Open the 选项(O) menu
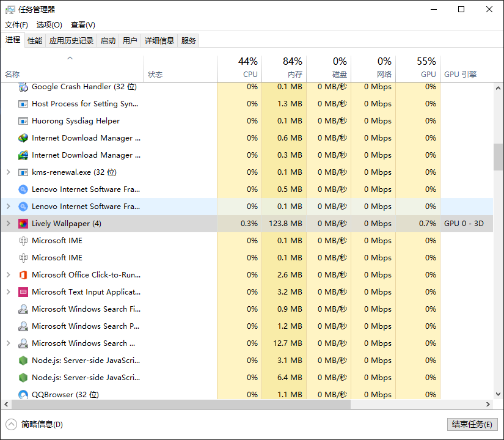The image size is (504, 440). [x=49, y=25]
